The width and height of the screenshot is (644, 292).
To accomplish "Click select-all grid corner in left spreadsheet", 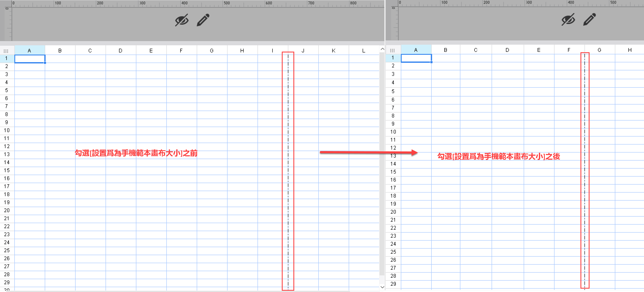I will click(x=6, y=51).
